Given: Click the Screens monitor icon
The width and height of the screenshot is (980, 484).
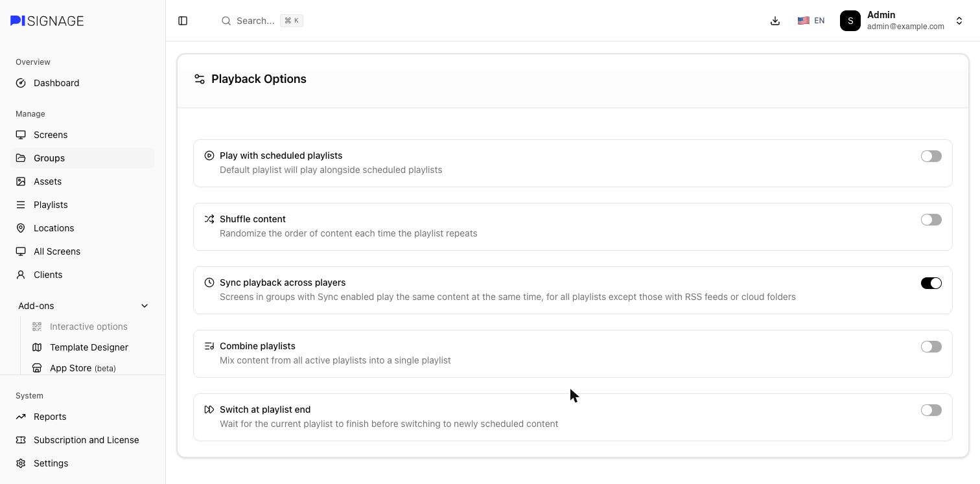Looking at the screenshot, I should point(21,135).
